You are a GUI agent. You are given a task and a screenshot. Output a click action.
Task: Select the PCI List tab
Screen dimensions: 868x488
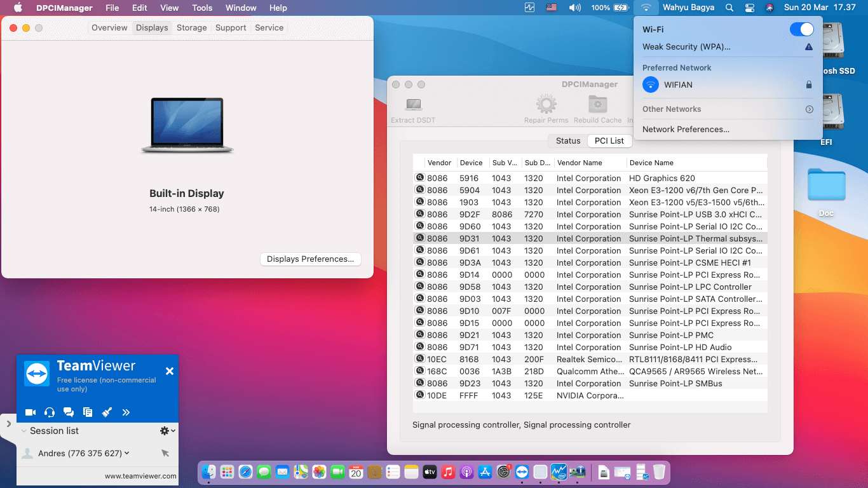[609, 141]
